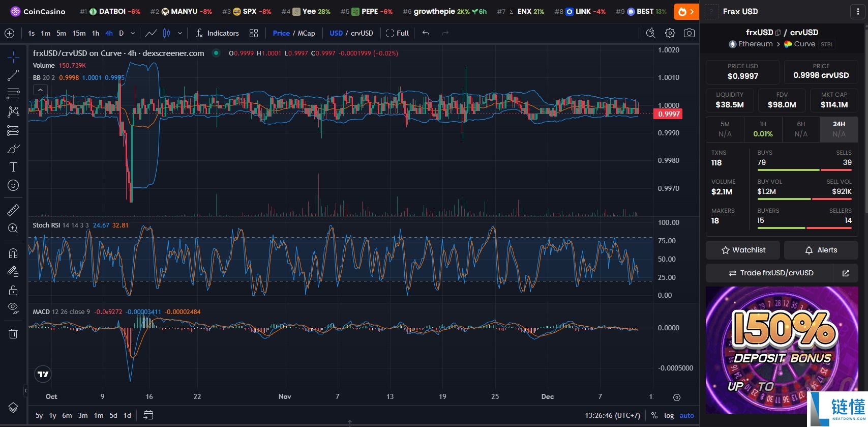Click Trade frxUSD/crvUSD button

point(770,273)
